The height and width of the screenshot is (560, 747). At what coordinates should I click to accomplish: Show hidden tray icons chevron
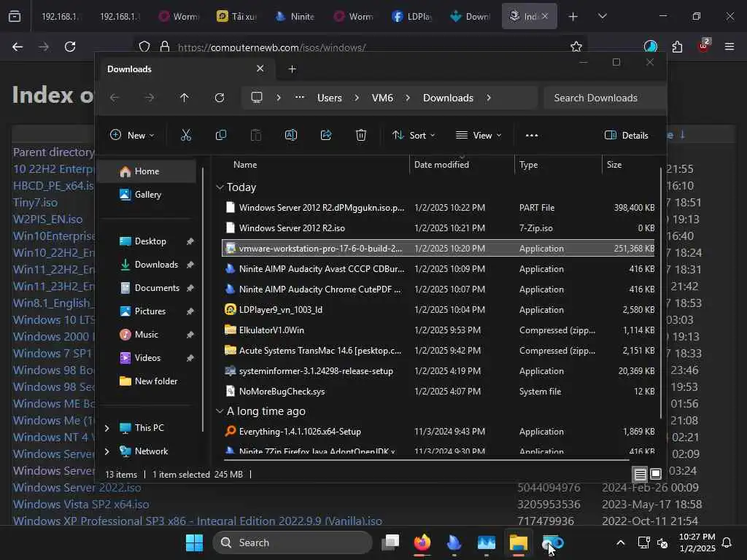[x=621, y=542]
